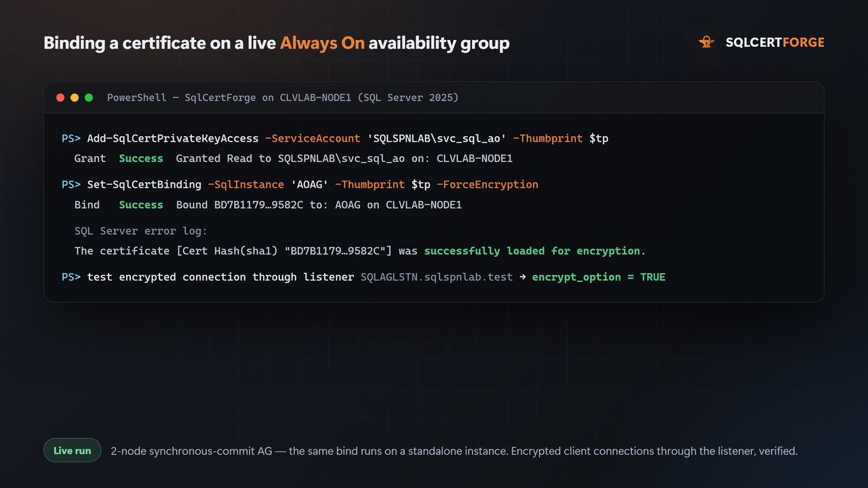Click 'encrypt_option = TRUE' result
This screenshot has height=488, width=868.
tap(599, 277)
